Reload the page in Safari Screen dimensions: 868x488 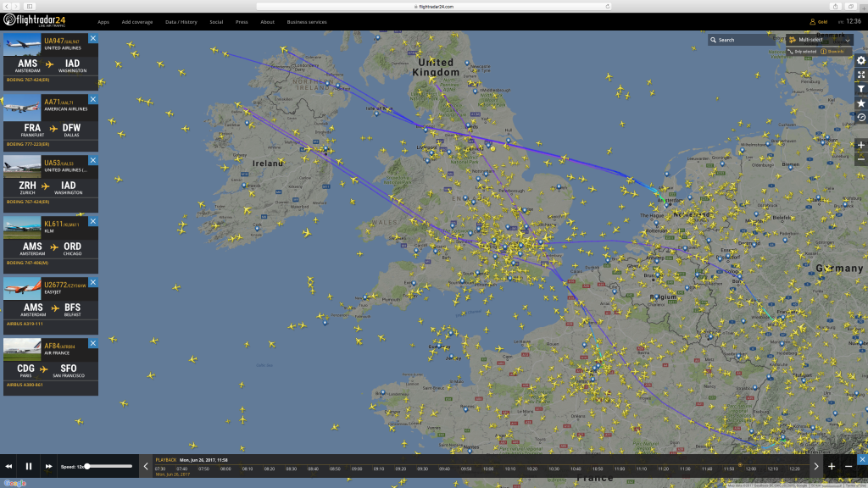(607, 7)
